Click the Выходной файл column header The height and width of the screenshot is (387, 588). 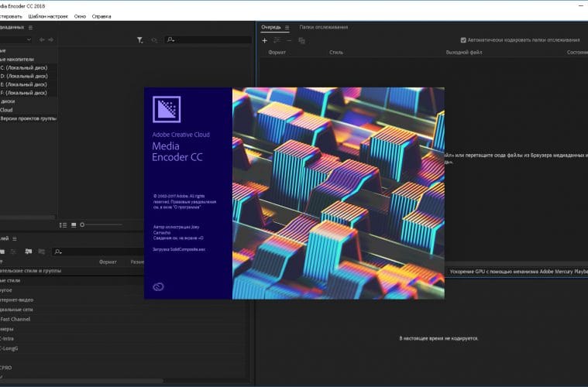tap(462, 53)
